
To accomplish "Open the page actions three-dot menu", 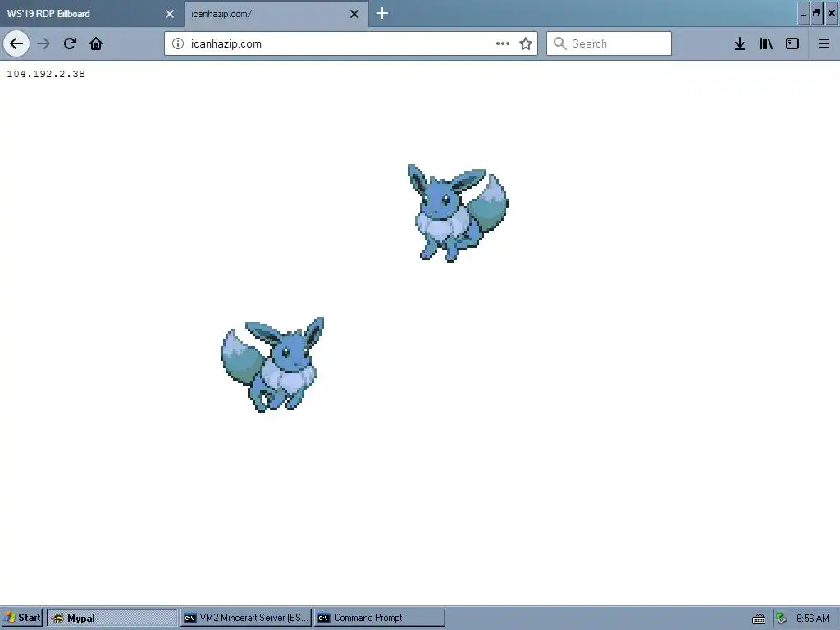I will click(503, 43).
